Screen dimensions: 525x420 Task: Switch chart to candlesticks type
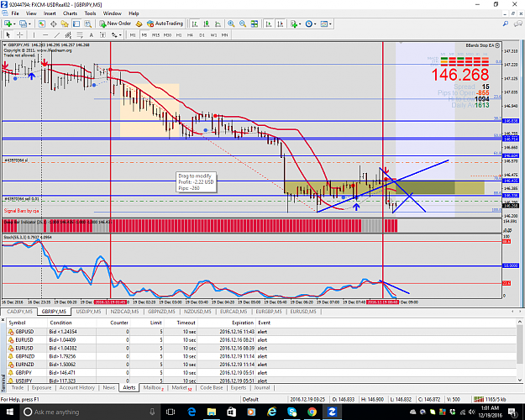coord(207,24)
